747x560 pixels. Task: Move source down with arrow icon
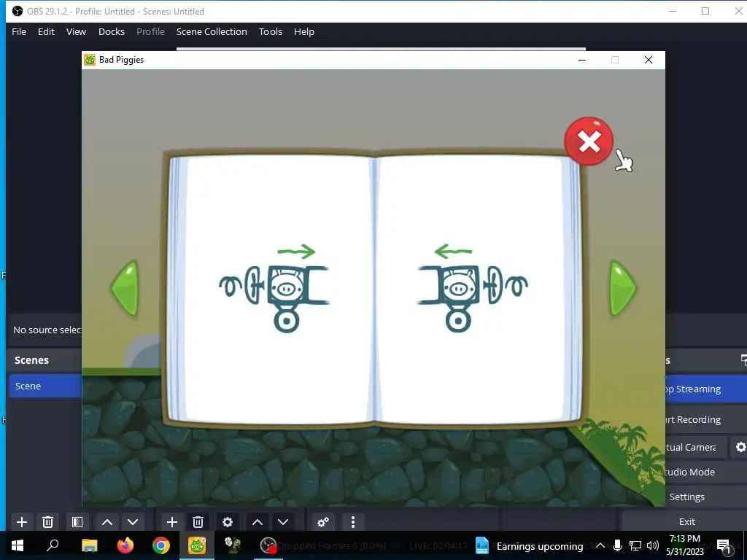click(x=283, y=522)
